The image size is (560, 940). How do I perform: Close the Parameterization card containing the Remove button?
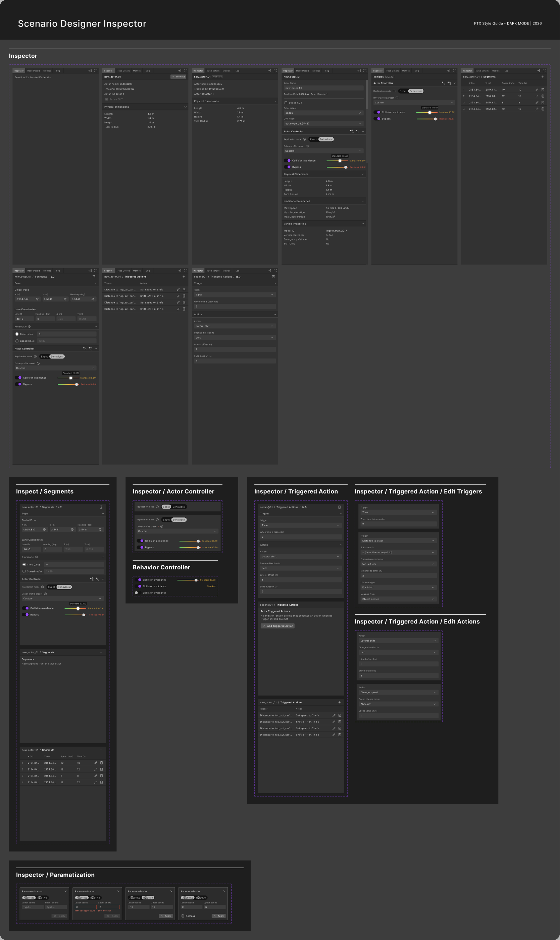(x=224, y=891)
